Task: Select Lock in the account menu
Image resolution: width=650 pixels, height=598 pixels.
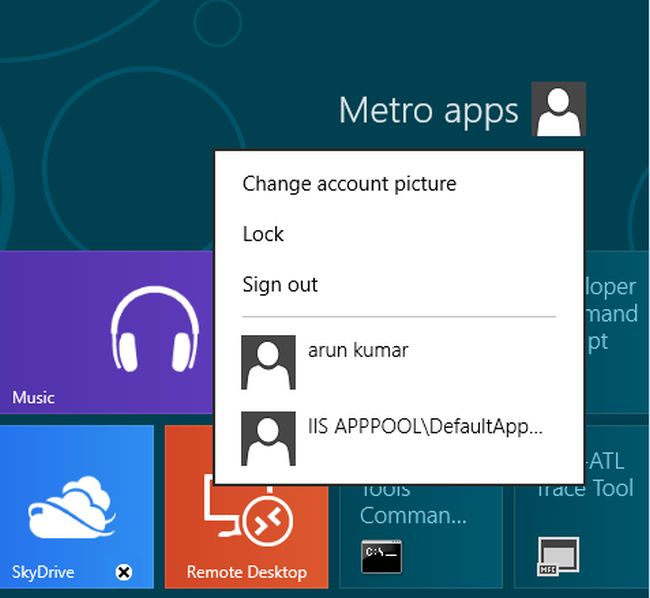Action: 263,234
